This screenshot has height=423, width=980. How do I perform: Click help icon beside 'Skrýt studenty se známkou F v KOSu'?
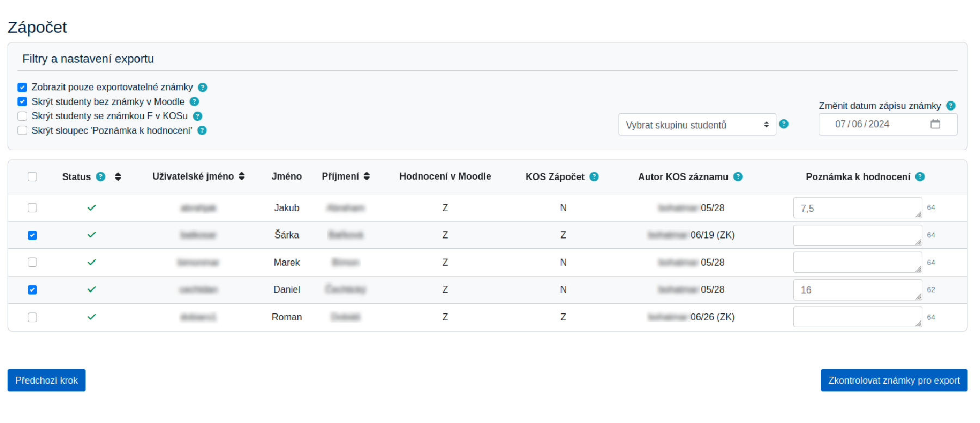point(198,116)
